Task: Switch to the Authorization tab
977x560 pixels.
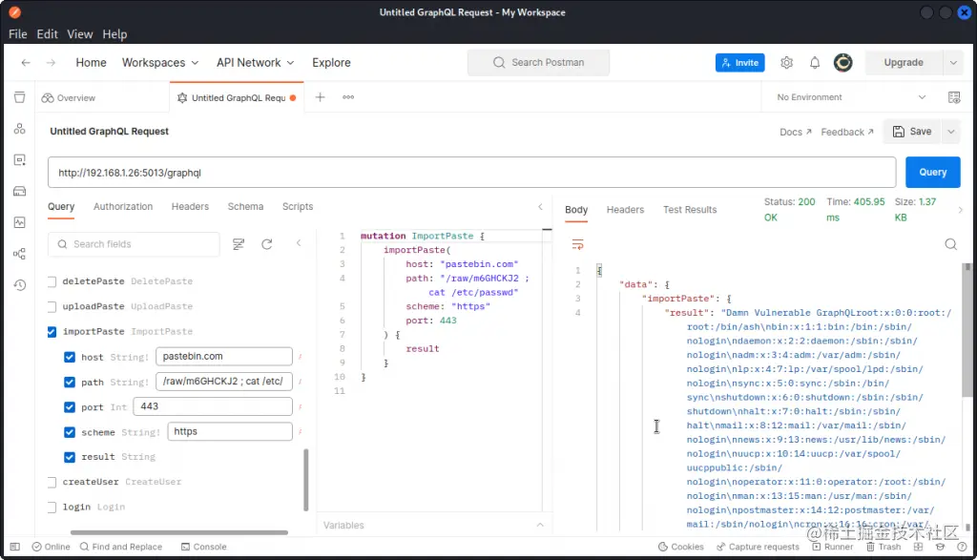Action: click(x=123, y=207)
